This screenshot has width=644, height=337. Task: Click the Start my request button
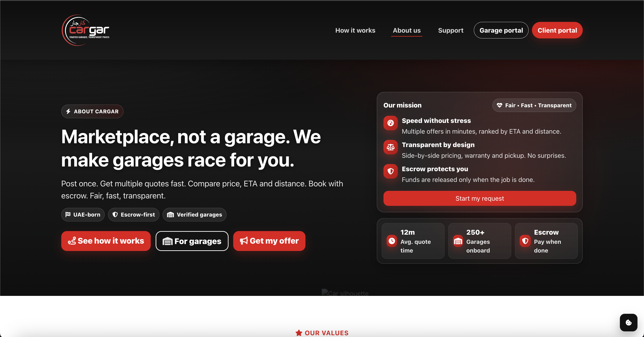click(479, 198)
